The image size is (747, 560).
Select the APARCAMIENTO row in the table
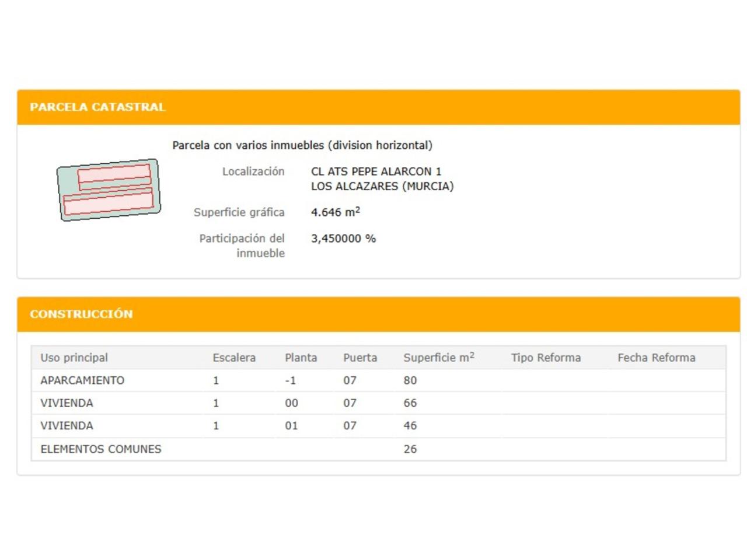(x=82, y=380)
